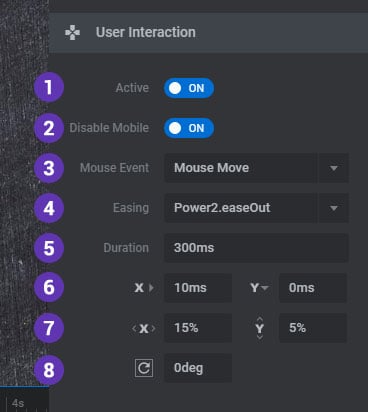Click purple number 8 badge
368x412 pixels.
49,370
